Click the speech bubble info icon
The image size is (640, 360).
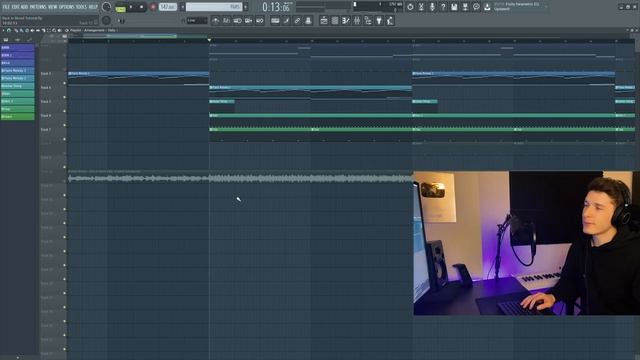[476, 7]
